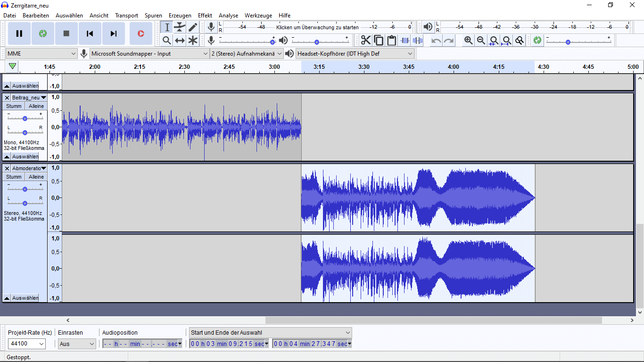Click the Undo arrow icon
644x362 pixels.
click(x=436, y=41)
